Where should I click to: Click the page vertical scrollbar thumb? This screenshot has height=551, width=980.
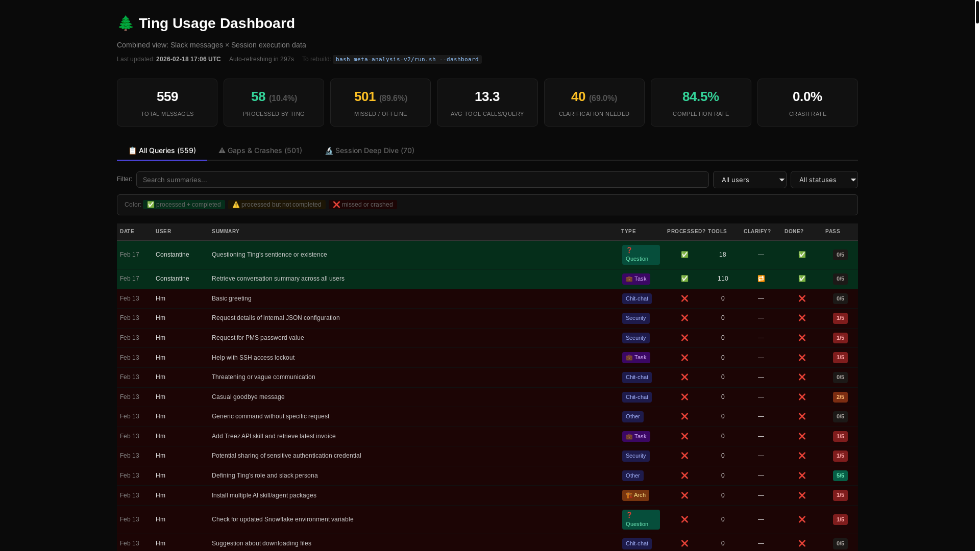point(977,12)
